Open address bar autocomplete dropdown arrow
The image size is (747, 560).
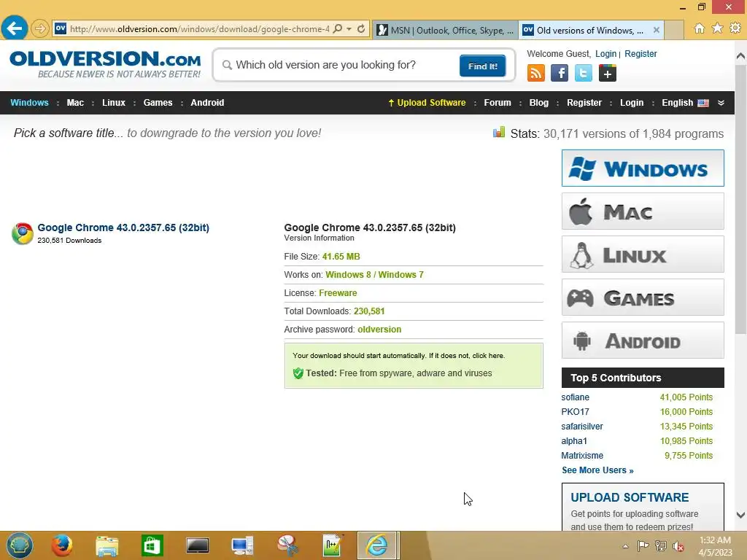349,29
